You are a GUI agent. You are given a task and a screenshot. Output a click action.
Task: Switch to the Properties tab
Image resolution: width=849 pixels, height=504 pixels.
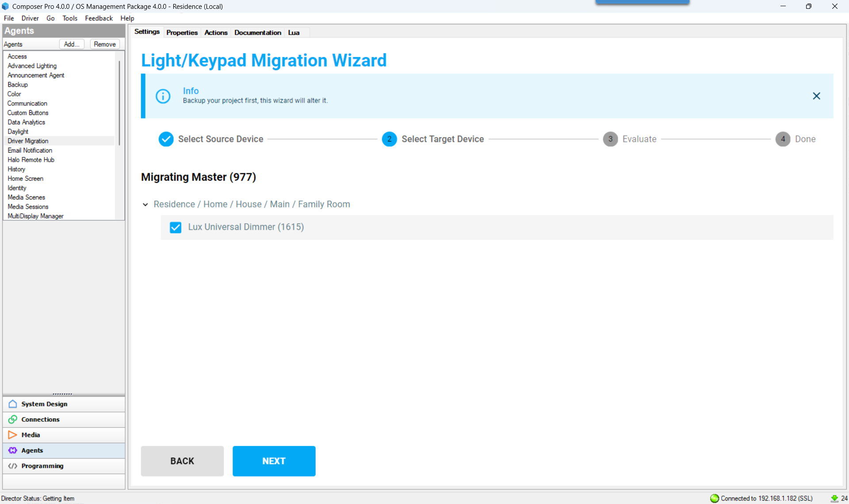pos(182,33)
